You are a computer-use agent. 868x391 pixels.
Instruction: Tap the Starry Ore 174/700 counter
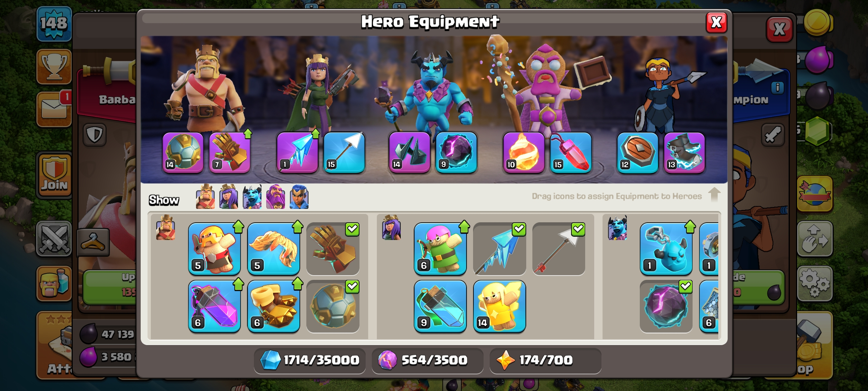click(x=545, y=360)
